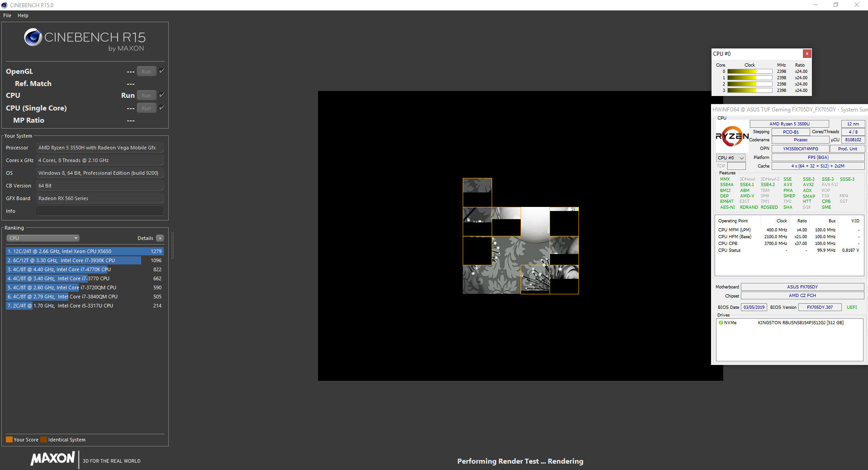Run the OpenGL benchmark
Image resolution: width=868 pixels, height=470 pixels.
[146, 72]
